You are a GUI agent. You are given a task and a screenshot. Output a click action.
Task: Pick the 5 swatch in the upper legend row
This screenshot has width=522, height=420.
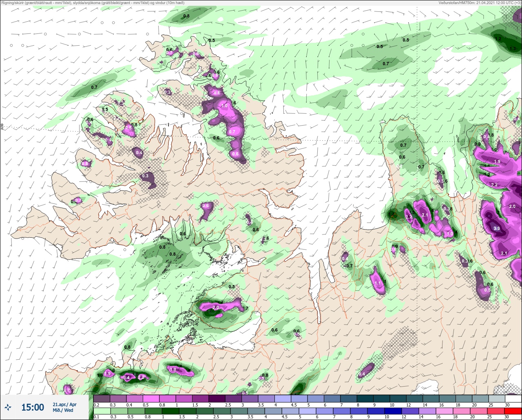[x=316, y=398]
